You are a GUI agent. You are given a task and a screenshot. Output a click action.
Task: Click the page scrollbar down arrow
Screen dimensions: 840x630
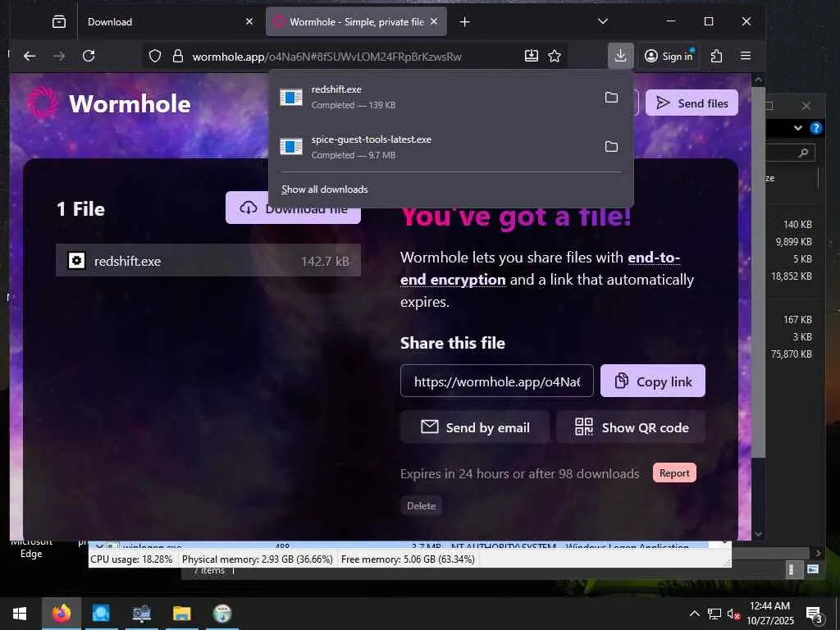(758, 533)
